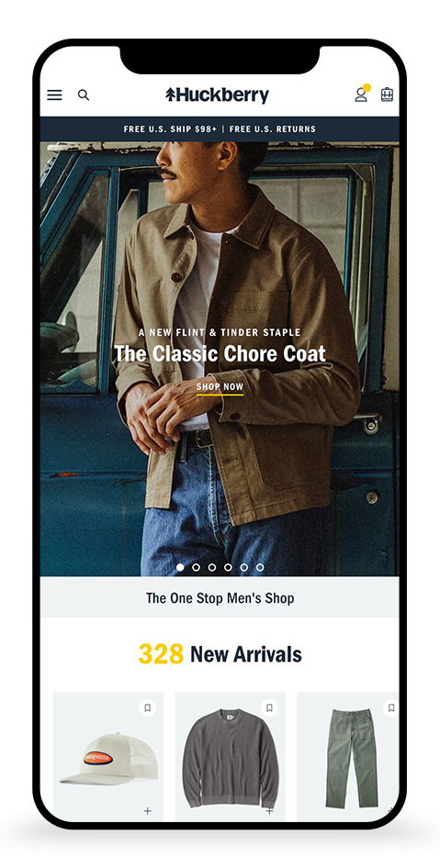Expand quick add on sweater card

click(x=269, y=811)
